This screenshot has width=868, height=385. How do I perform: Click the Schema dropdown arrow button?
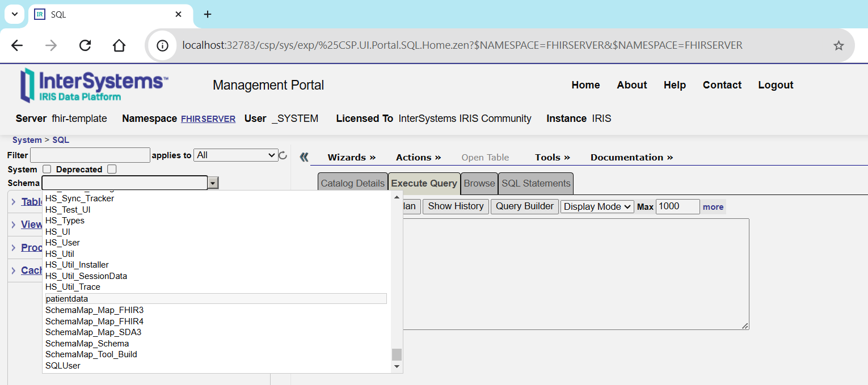213,183
